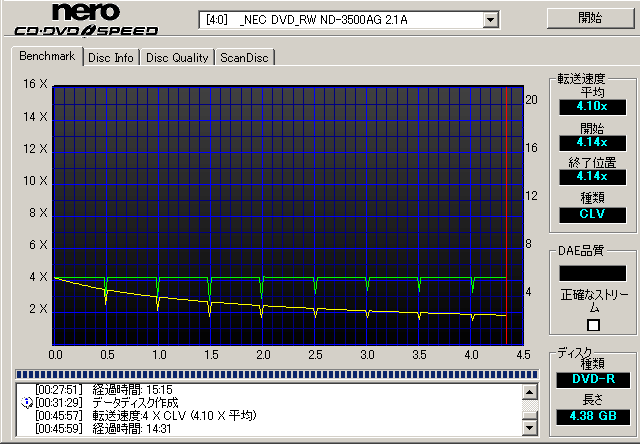640x444 pixels.
Task: Click the log scroll down arrow
Action: pyautogui.click(x=529, y=428)
